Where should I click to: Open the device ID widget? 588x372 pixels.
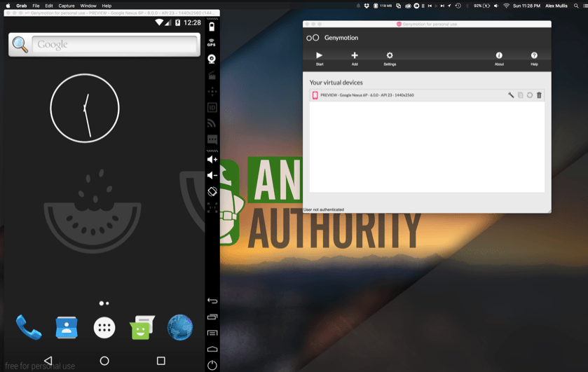coord(212,108)
